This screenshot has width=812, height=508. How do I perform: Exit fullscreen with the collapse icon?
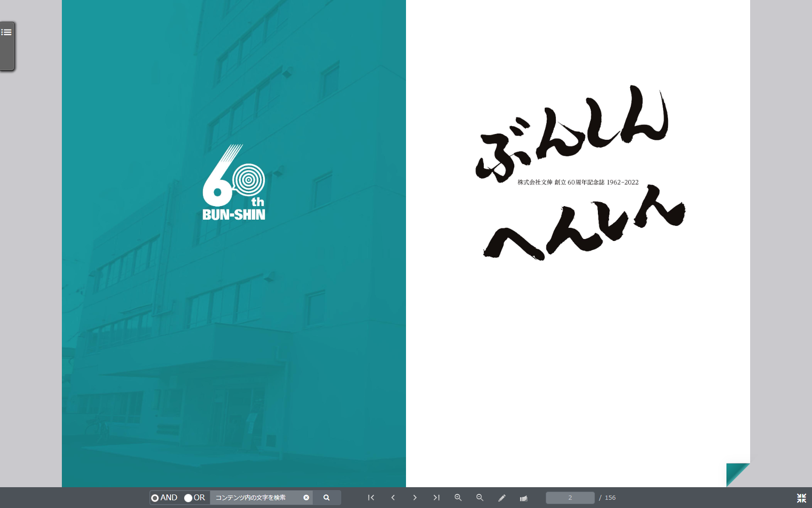(x=801, y=498)
